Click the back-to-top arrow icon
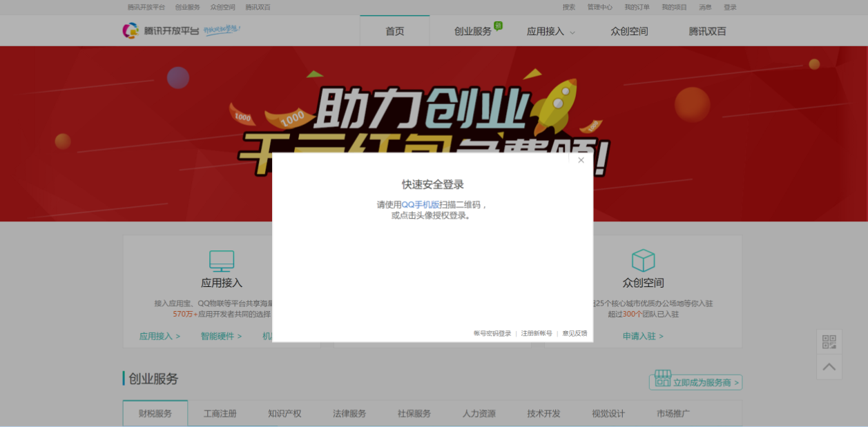Viewport: 868px width, 427px height. pyautogui.click(x=829, y=367)
